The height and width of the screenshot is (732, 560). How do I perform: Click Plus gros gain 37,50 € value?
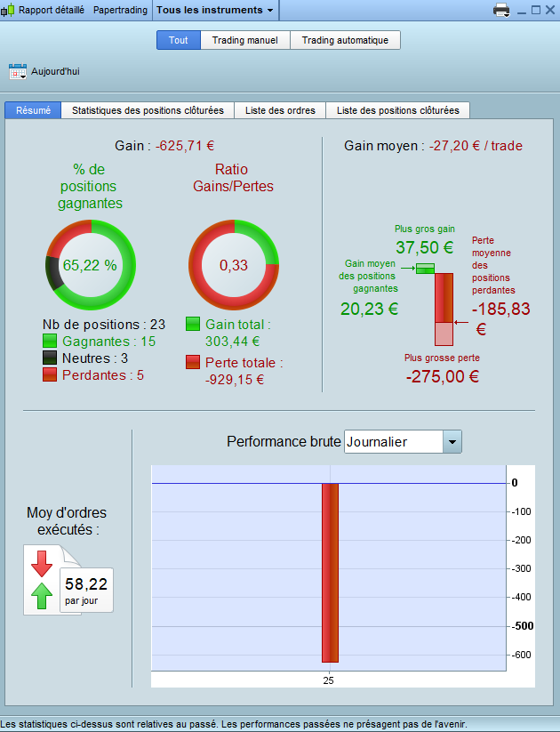click(x=424, y=247)
